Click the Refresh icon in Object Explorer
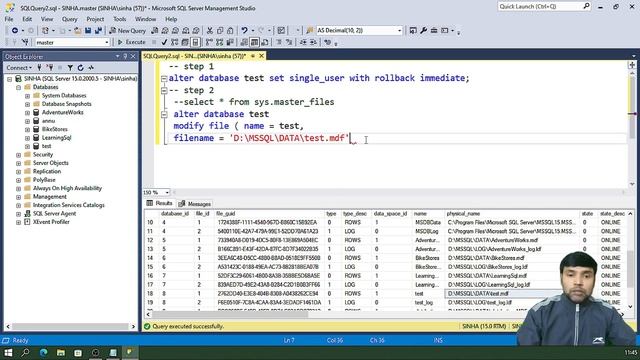The height and width of the screenshot is (360, 640). click(x=80, y=68)
